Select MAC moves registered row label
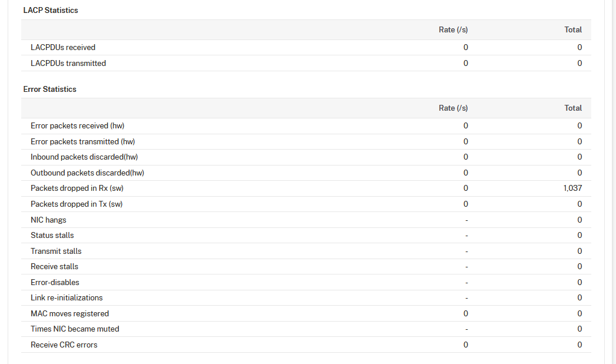 69,314
